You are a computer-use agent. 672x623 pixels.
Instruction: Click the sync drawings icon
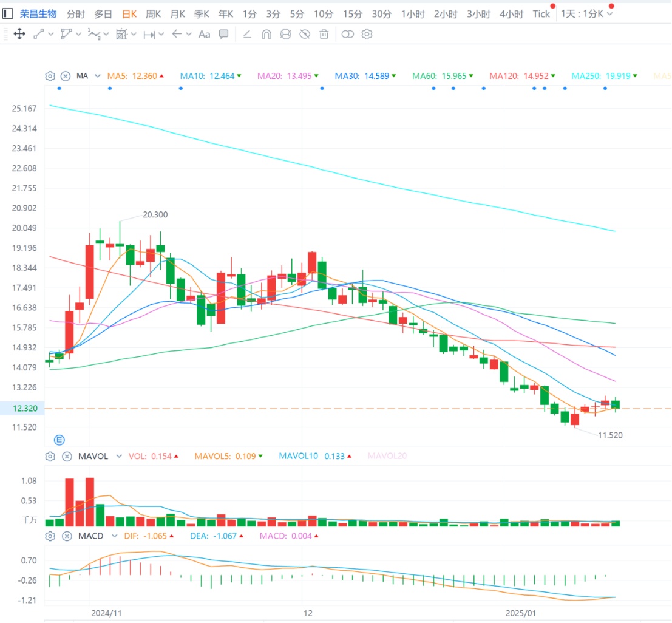click(x=286, y=34)
